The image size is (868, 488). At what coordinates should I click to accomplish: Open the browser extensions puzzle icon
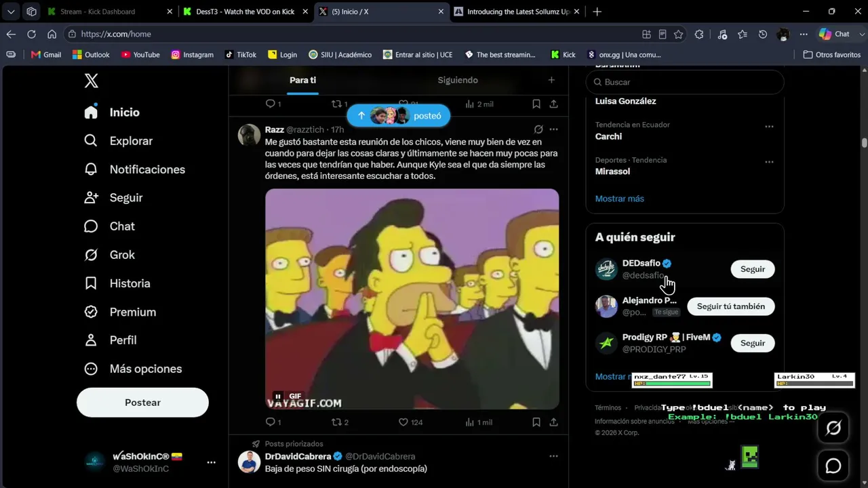point(699,34)
